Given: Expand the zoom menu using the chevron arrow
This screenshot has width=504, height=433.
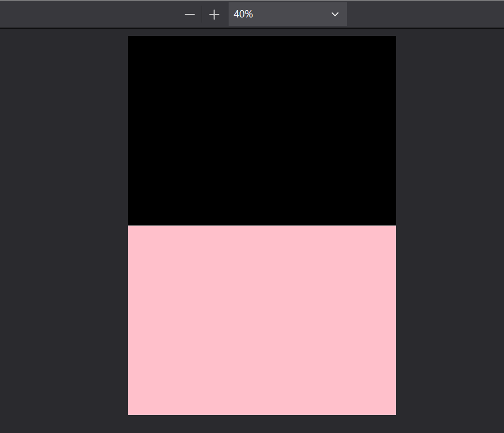Looking at the screenshot, I should click(x=335, y=15).
